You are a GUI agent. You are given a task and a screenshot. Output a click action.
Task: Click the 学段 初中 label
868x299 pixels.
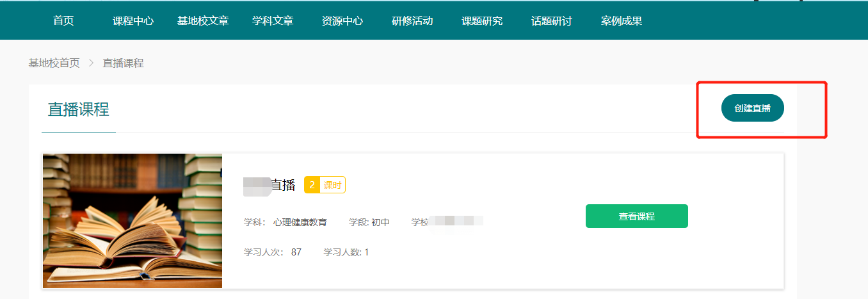pyautogui.click(x=369, y=222)
